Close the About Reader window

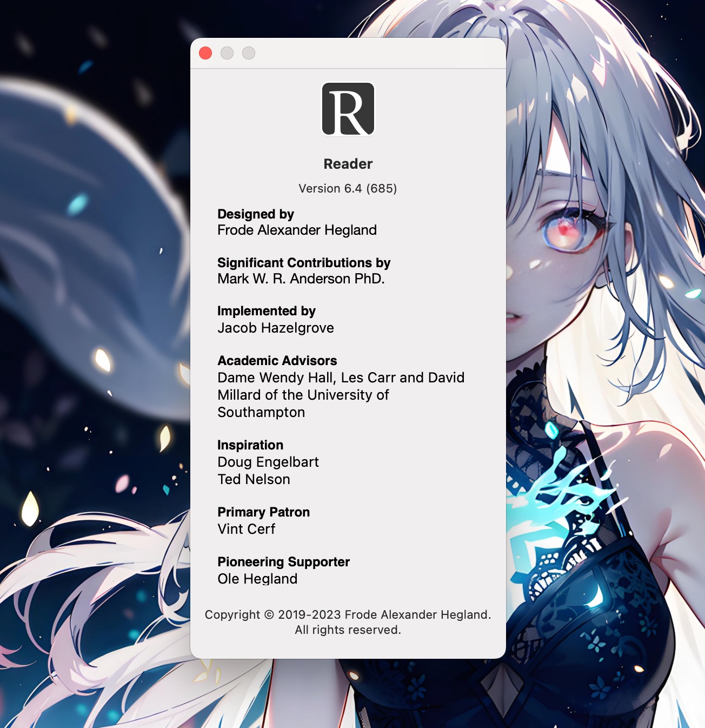click(x=205, y=53)
